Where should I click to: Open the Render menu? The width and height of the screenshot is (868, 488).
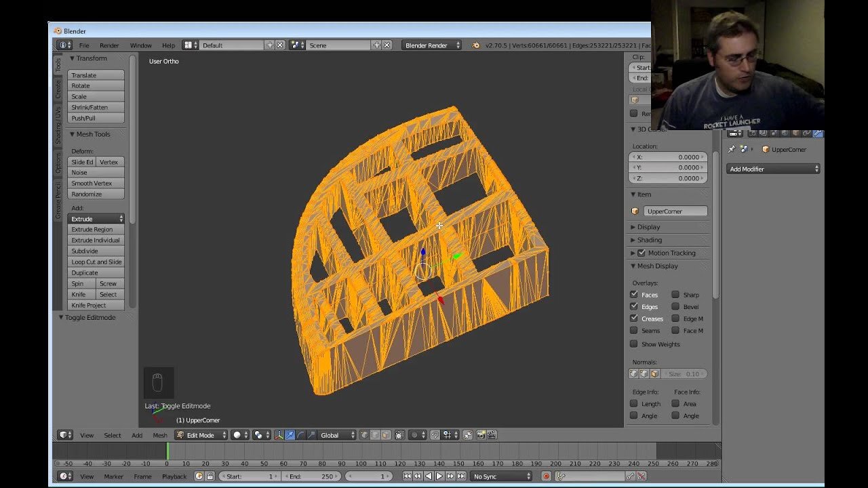(x=109, y=45)
